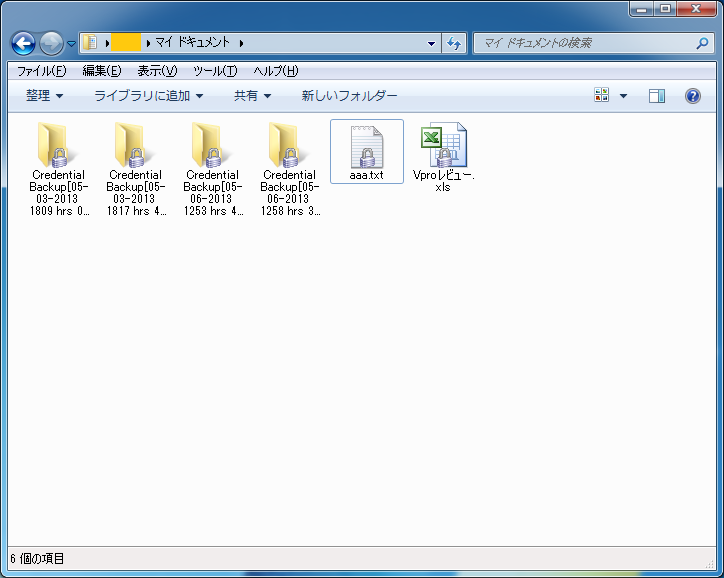Close the Explorer window
This screenshot has height=578, width=724.
pos(697,8)
